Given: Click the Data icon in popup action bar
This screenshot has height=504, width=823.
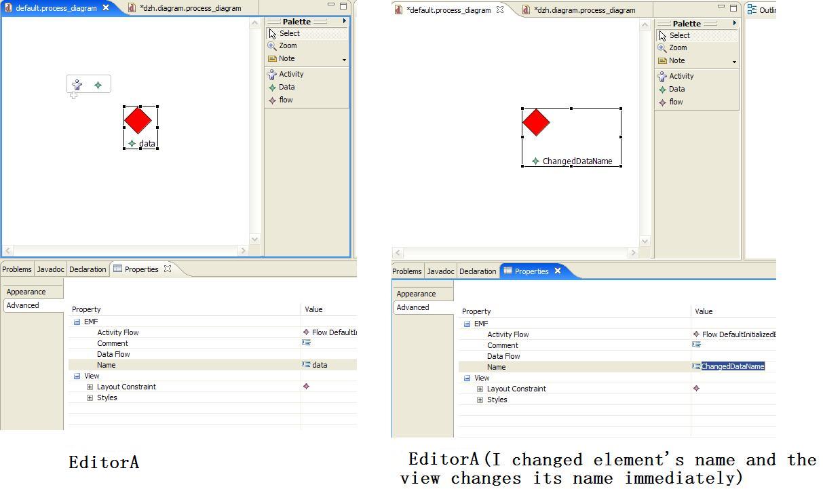Looking at the screenshot, I should point(98,85).
